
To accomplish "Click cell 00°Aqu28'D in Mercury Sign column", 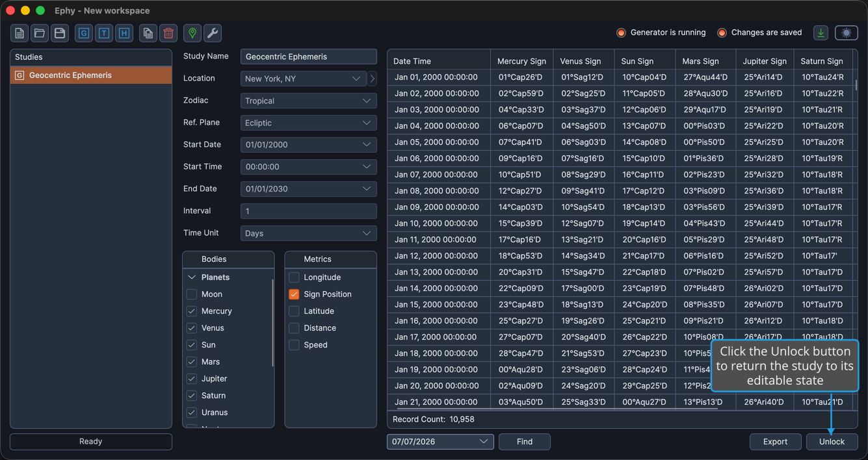I will pyautogui.click(x=521, y=370).
